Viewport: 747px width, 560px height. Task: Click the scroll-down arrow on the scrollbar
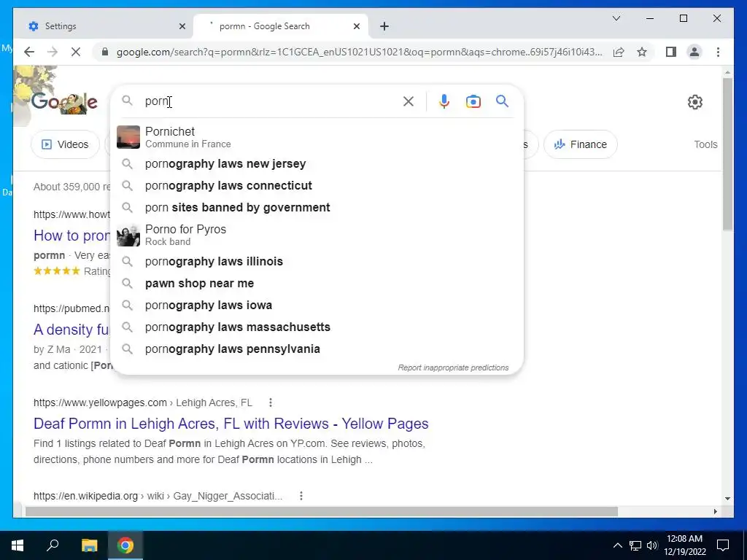pos(727,499)
